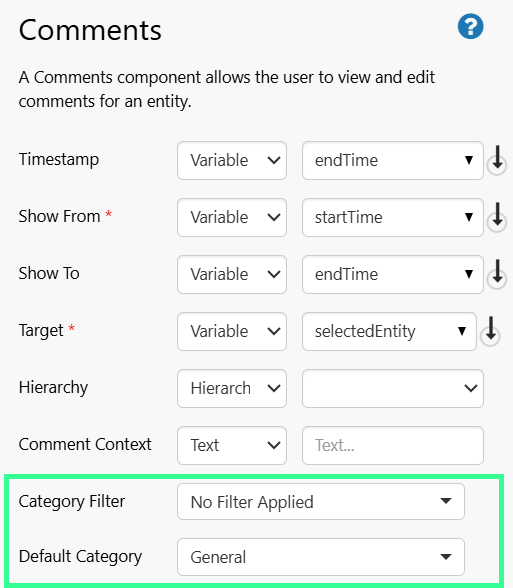The image size is (513, 588).
Task: Open the Timestamp endTime value dropdown
Action: (393, 160)
